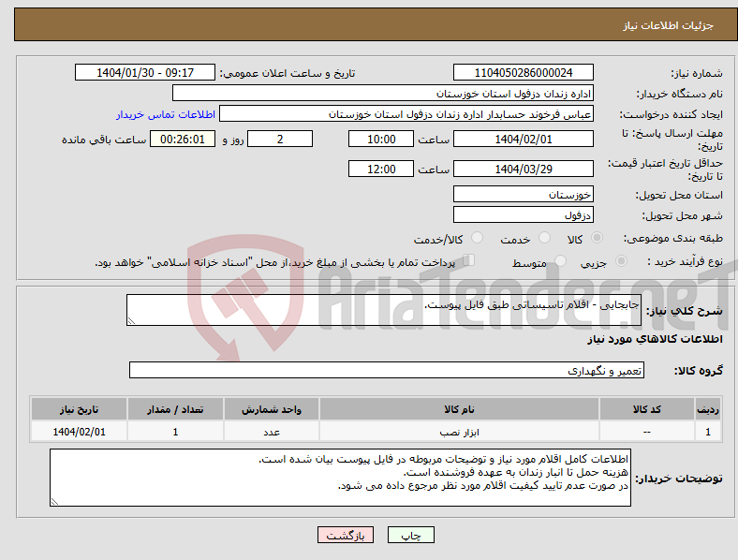Click the اطلاعات کالاهای مورد نیاز section heading

[655, 339]
